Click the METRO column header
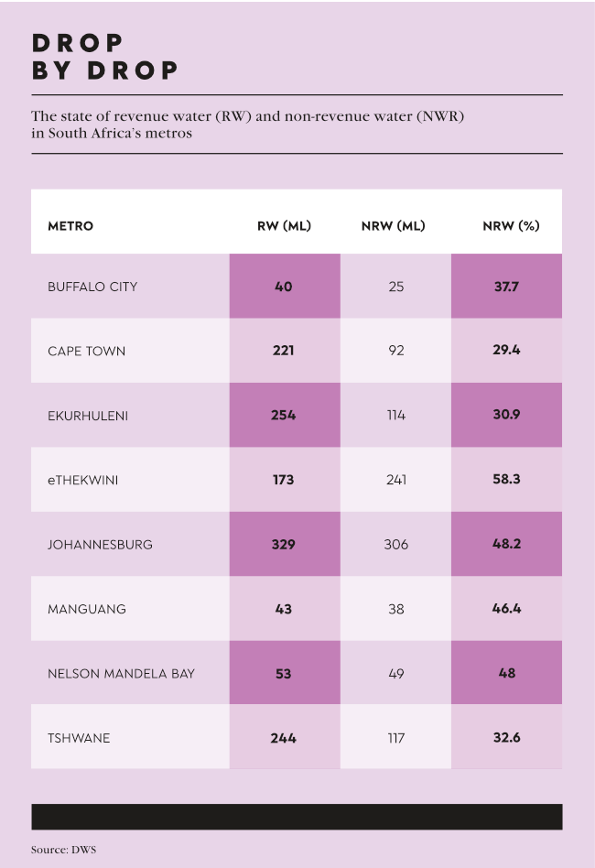595x868 pixels. [x=70, y=226]
